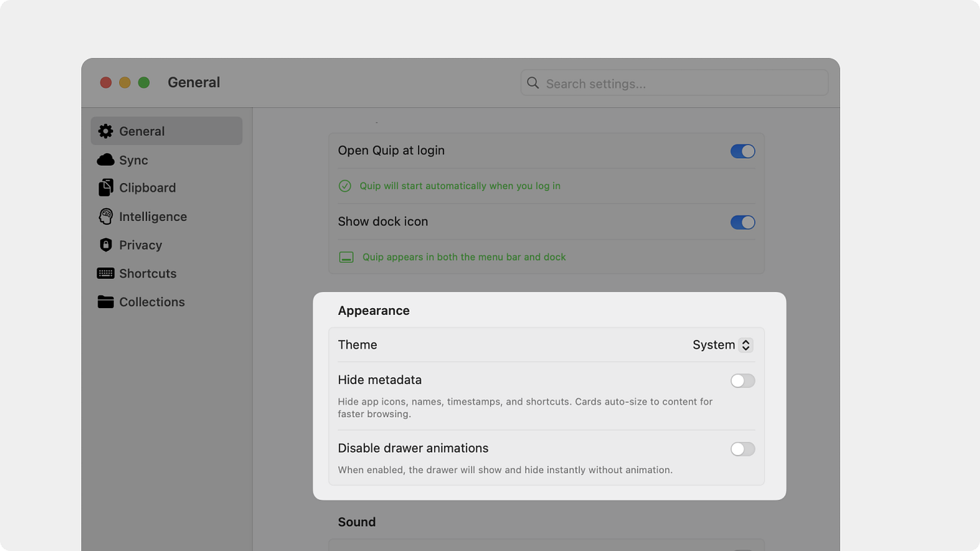Click the green zoom window button
This screenshot has width=980, height=551.
pyautogui.click(x=143, y=82)
